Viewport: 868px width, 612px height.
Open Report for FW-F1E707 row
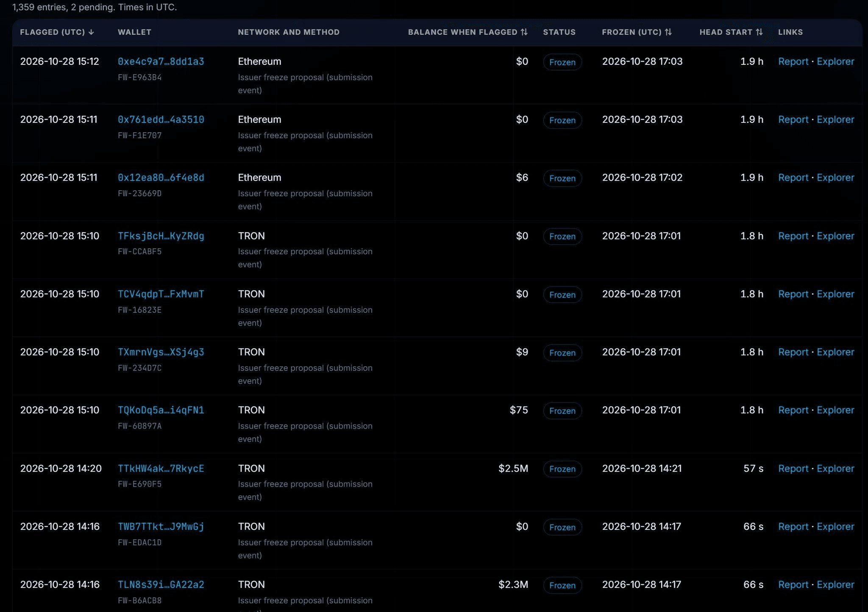pyautogui.click(x=793, y=120)
